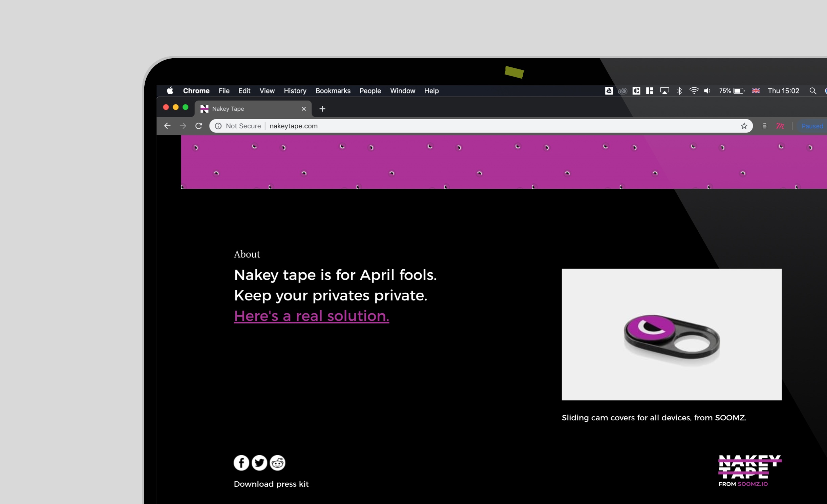Open the Apple menu
The image size is (827, 504).
pos(170,90)
